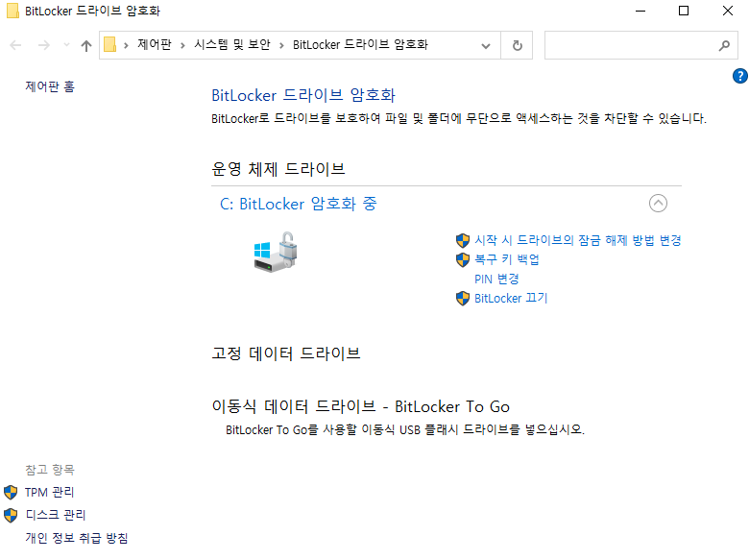Click 시작 시 드라이브의 잠금 해제 방법 변경
This screenshot has height=560, width=749.
pyautogui.click(x=577, y=240)
